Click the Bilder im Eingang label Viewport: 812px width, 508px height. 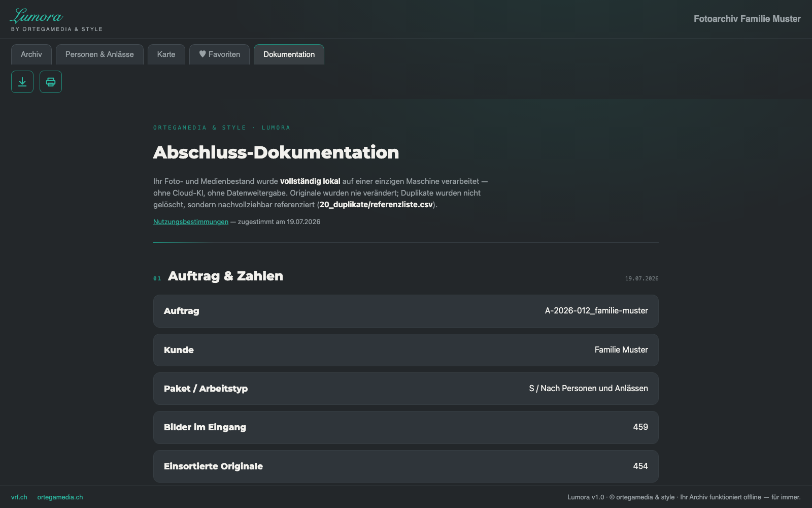(x=205, y=427)
